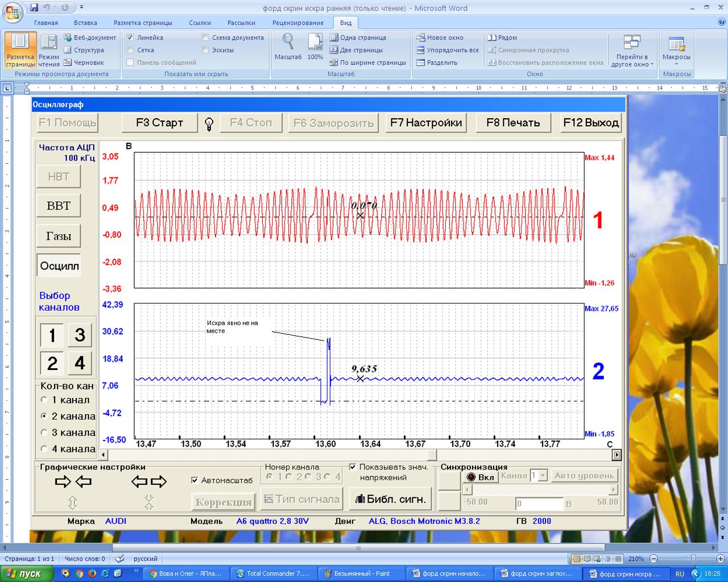The height and width of the screenshot is (582, 728).
Task: Expand the Switch windows (Перейти в другое окно) menu
Action: 632,51
